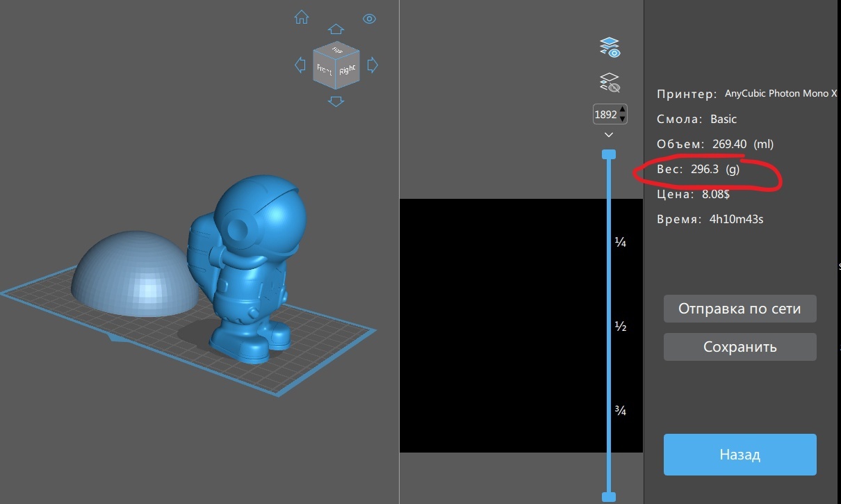Select the Right face of view cube
The image size is (841, 504).
tap(347, 70)
